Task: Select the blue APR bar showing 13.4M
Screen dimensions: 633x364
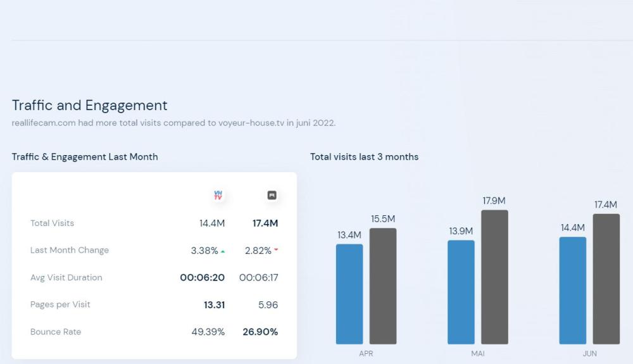Action: tap(349, 294)
